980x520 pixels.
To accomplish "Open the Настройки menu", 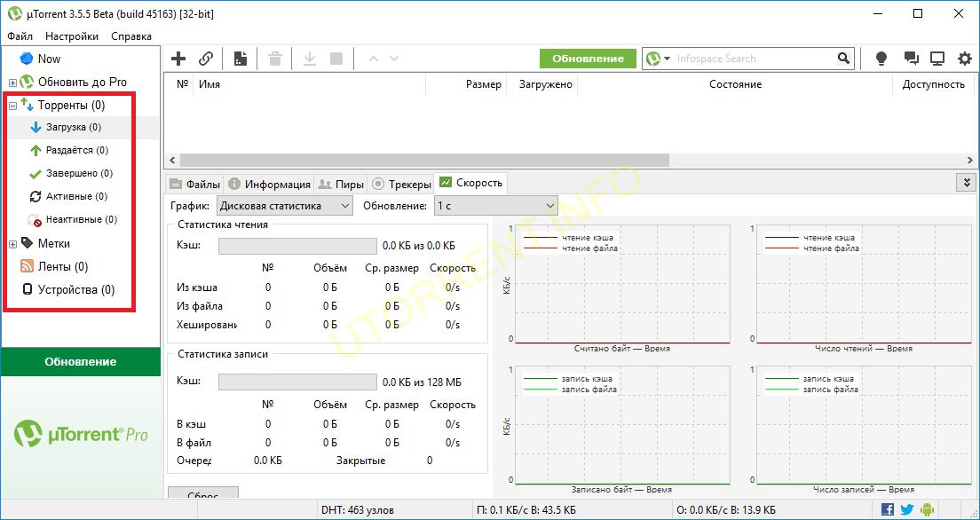I will click(72, 36).
